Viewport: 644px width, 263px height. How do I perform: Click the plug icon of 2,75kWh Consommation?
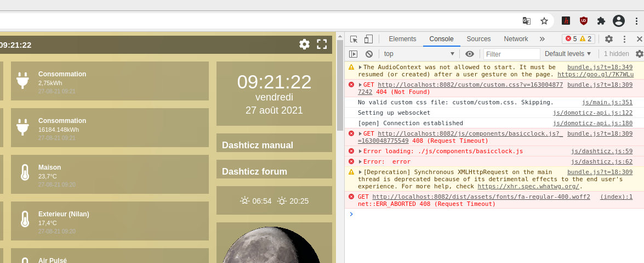(x=22, y=81)
